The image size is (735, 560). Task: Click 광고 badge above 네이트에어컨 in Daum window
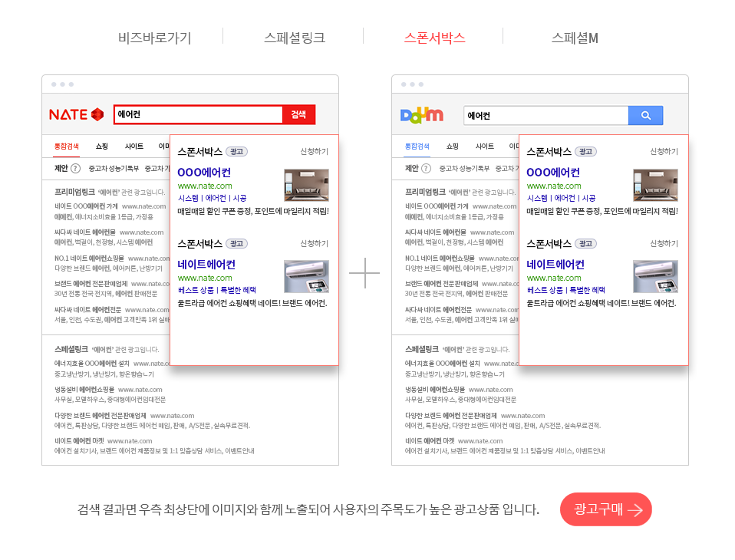(585, 244)
